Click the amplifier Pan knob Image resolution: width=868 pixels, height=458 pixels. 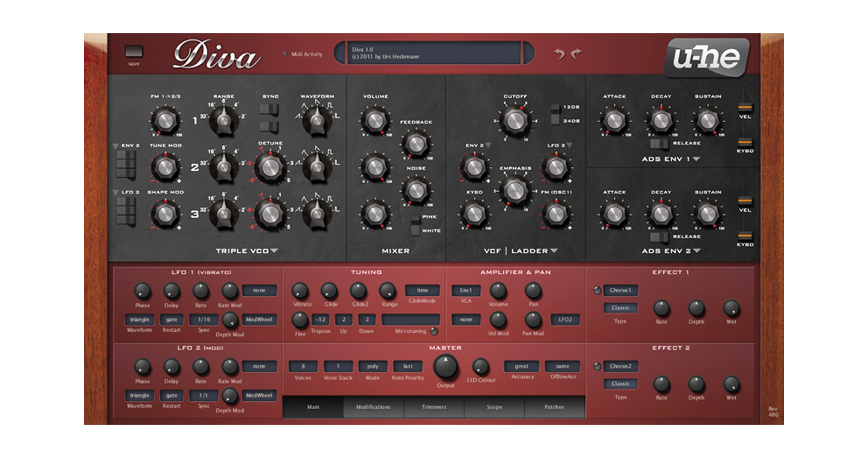[x=533, y=291]
